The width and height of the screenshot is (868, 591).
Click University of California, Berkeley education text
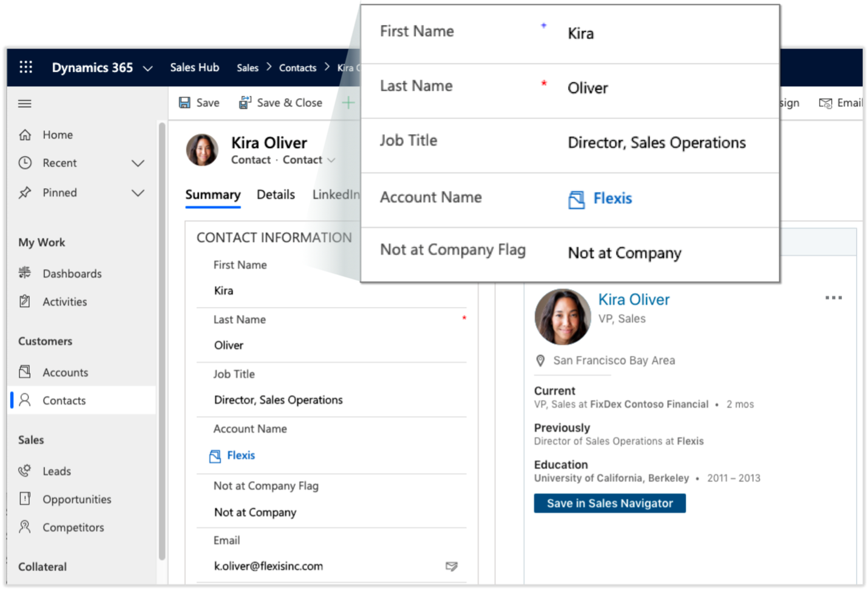click(x=611, y=479)
